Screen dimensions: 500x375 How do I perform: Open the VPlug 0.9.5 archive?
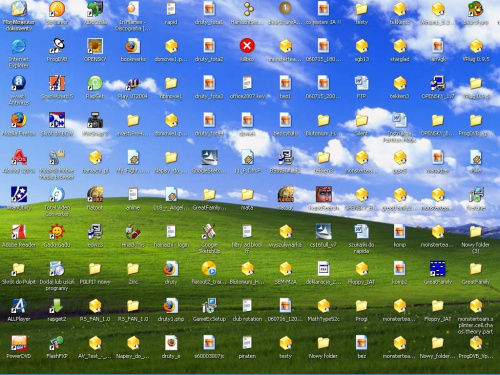pos(476,46)
